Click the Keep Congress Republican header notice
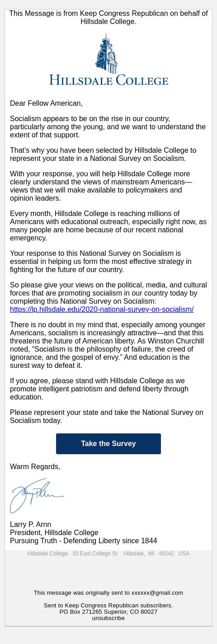Screen dimensions: 217x644 (x=108, y=17)
